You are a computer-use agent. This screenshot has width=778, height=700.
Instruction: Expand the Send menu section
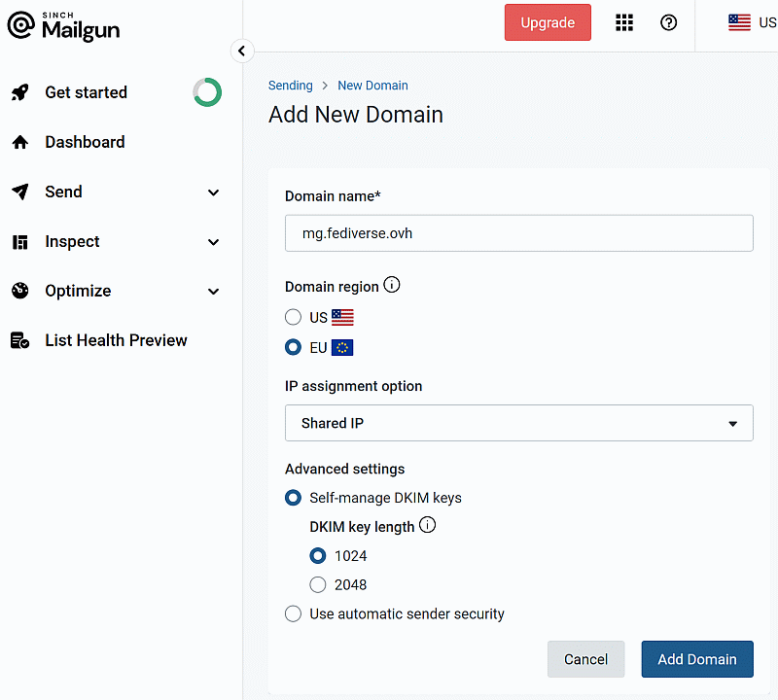coord(214,192)
